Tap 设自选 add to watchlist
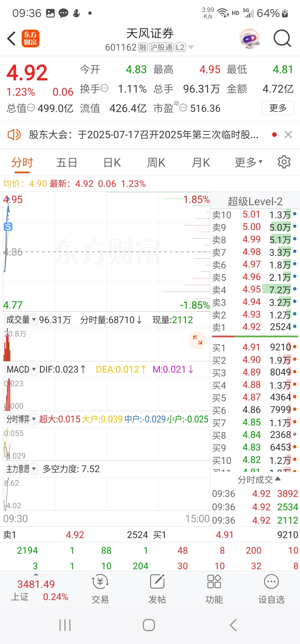Screen dimensions: 300x644 [271, 589]
